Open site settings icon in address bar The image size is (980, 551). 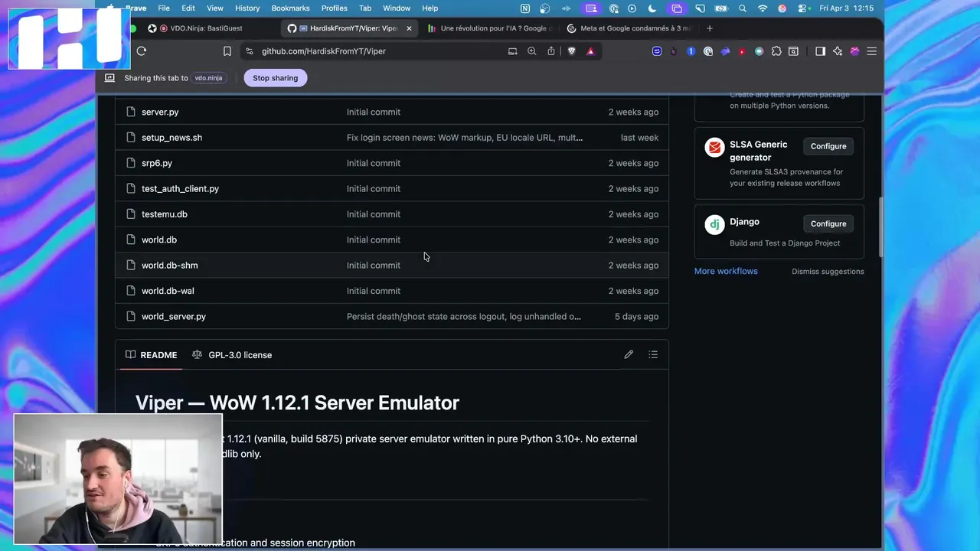click(x=249, y=51)
